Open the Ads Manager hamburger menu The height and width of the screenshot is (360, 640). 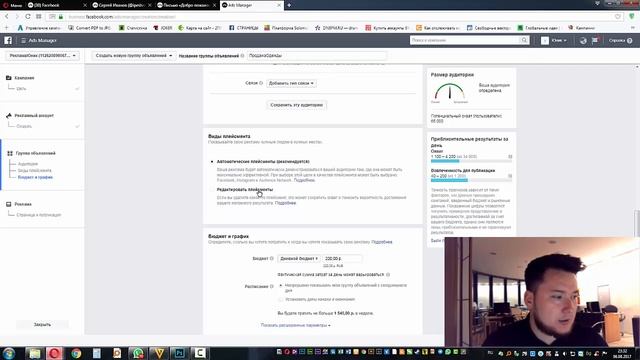24,40
